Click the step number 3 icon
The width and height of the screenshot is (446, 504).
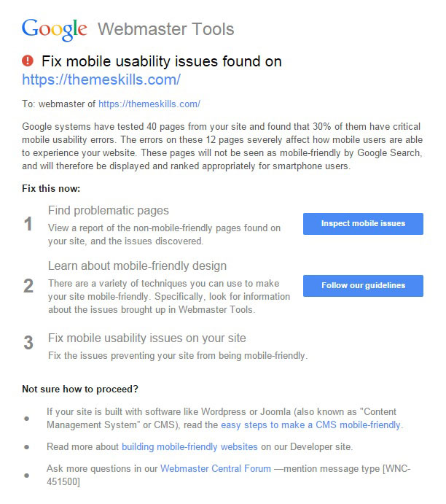point(28,343)
